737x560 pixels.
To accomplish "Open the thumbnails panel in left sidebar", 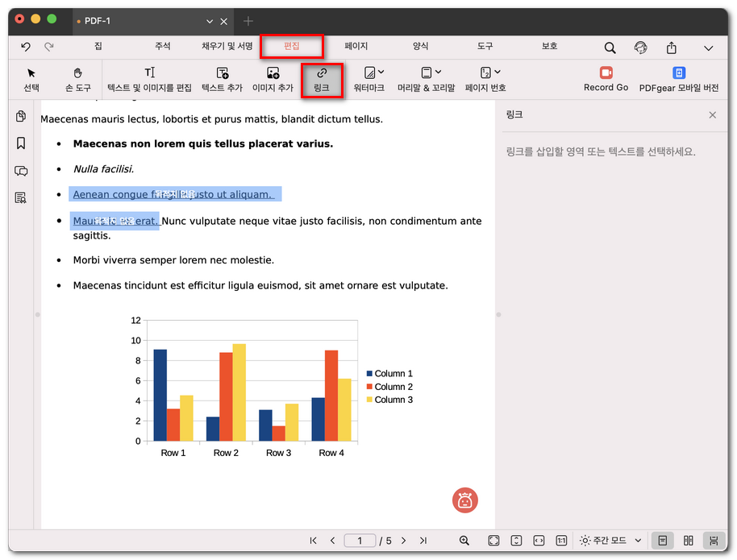I will pos(21,117).
